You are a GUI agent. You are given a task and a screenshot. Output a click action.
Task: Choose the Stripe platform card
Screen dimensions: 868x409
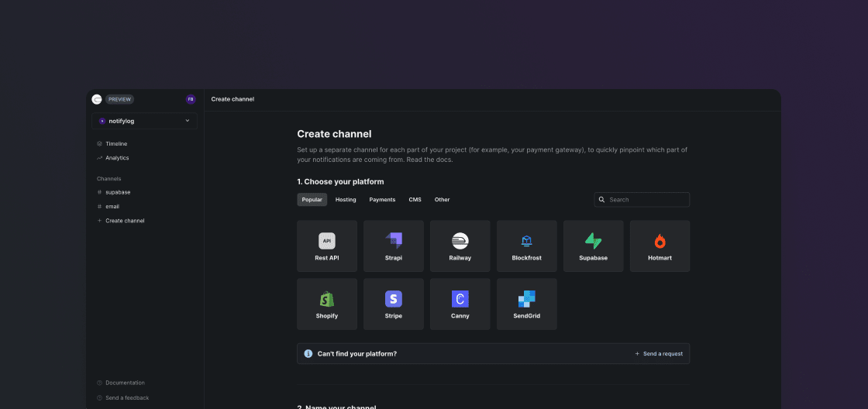394,304
